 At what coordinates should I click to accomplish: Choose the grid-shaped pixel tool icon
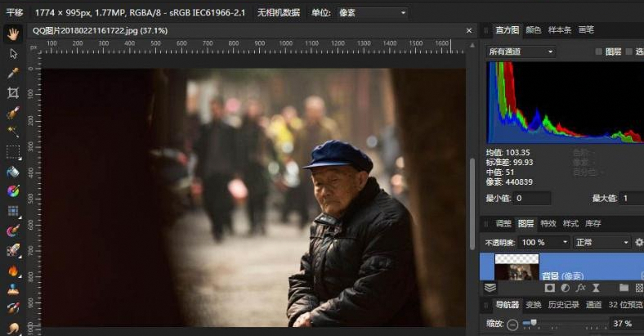pyautogui.click(x=13, y=211)
